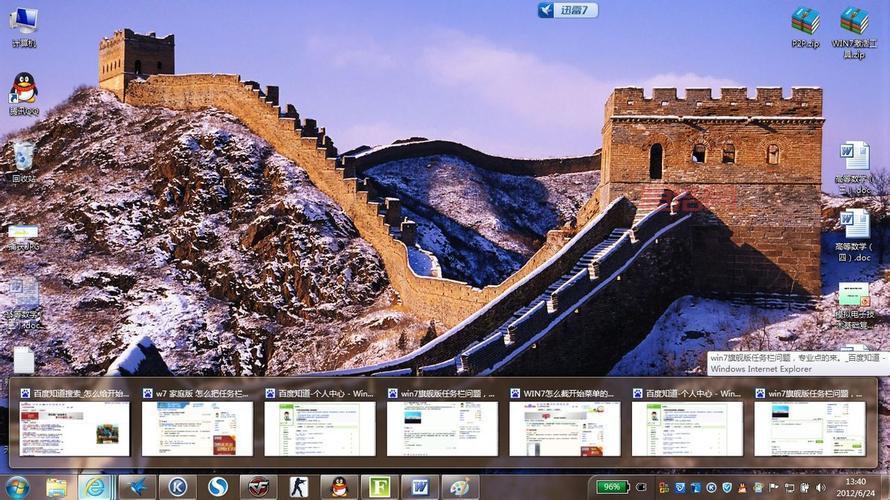This screenshot has height=500, width=890.
Task: Select the WIN7 activation tool zip file
Action: 853,22
